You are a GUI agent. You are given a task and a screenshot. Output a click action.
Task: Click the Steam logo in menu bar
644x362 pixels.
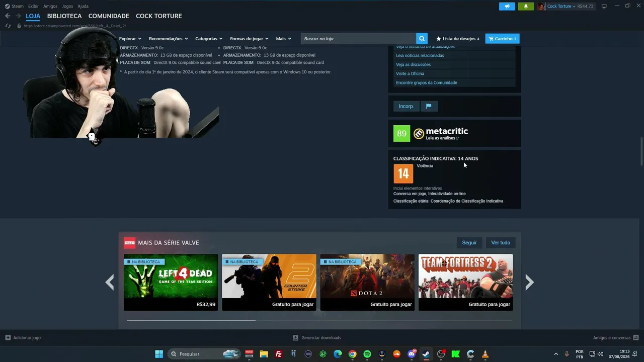click(x=7, y=6)
